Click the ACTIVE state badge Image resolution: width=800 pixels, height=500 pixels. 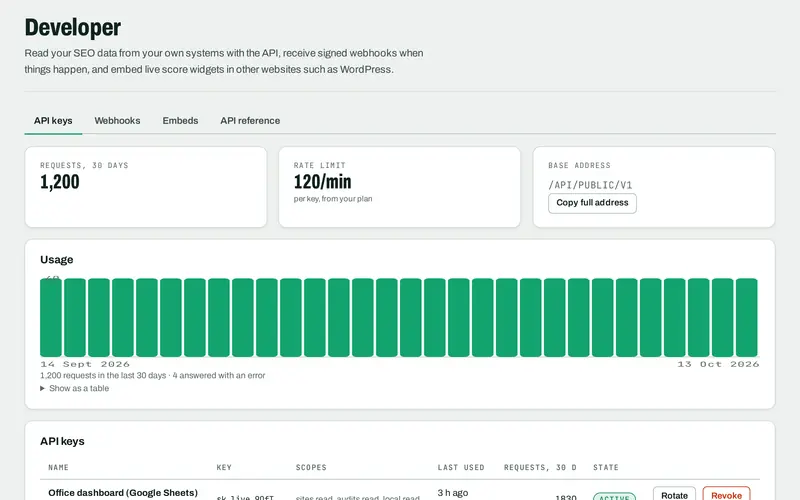(614, 496)
